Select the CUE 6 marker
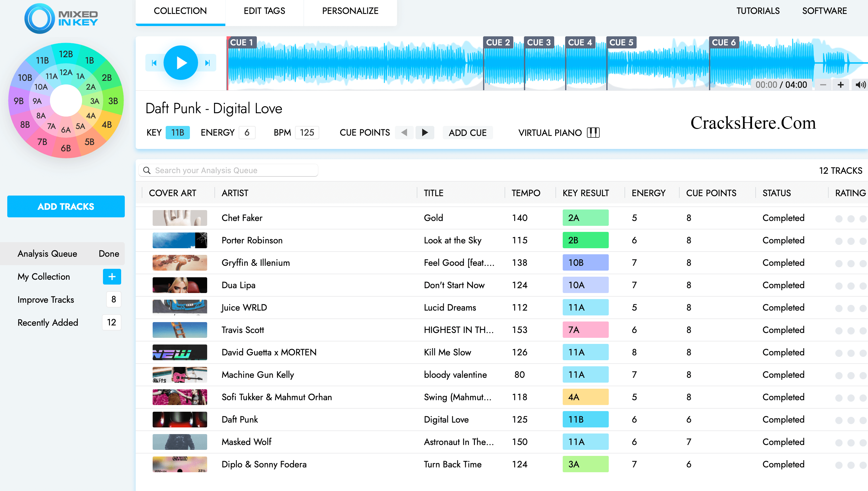 coord(724,42)
